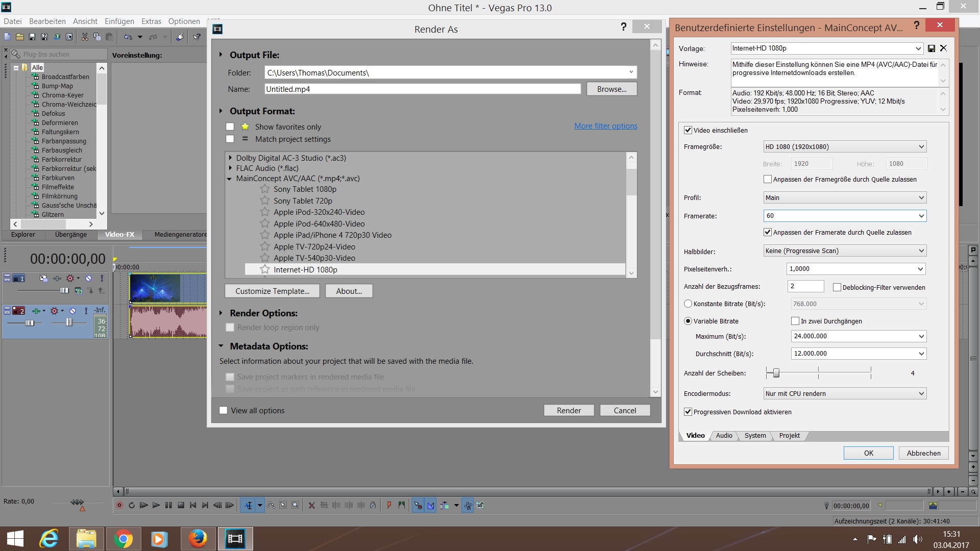Switch to the Audio tab
Image resolution: width=980 pixels, height=551 pixels.
(x=724, y=436)
